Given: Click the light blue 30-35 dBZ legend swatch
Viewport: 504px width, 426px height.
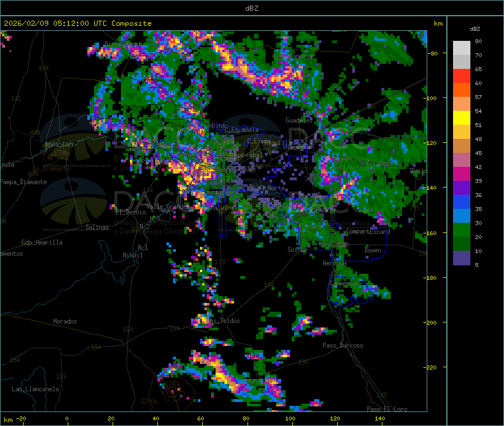Looking at the screenshot, I should tap(461, 216).
